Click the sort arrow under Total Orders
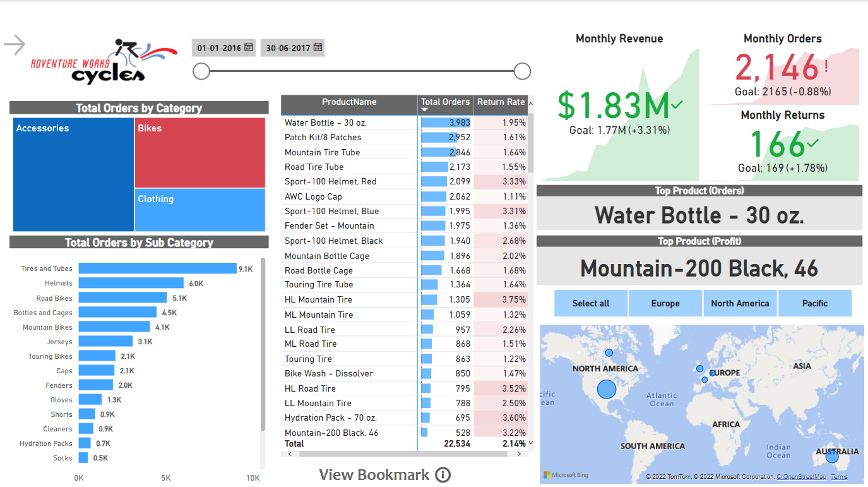The height and width of the screenshot is (487, 868). pos(425,110)
